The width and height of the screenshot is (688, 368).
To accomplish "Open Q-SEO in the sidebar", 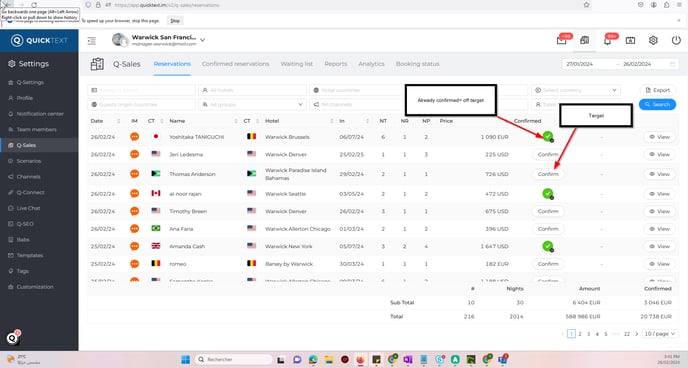I will click(x=25, y=224).
